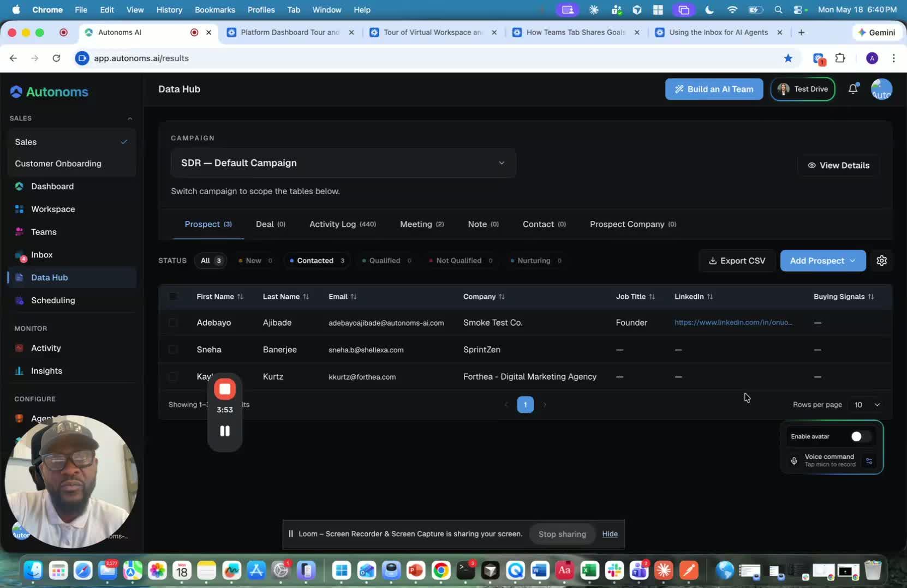This screenshot has width=907, height=588.
Task: Click Stop sharing in the Loom bar
Action: pyautogui.click(x=562, y=534)
